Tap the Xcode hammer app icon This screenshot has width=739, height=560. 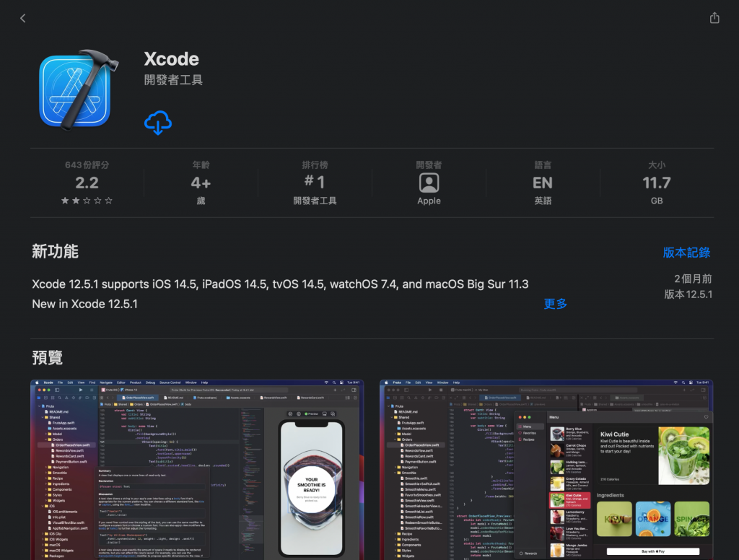[78, 89]
